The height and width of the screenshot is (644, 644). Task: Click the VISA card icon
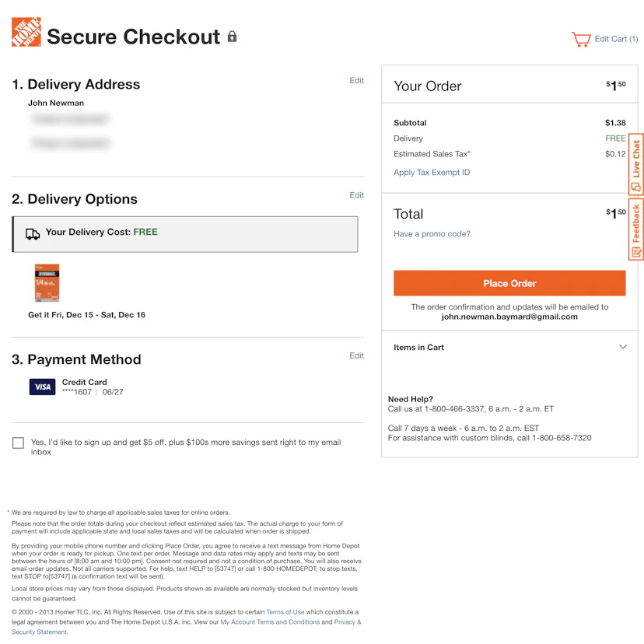click(42, 387)
